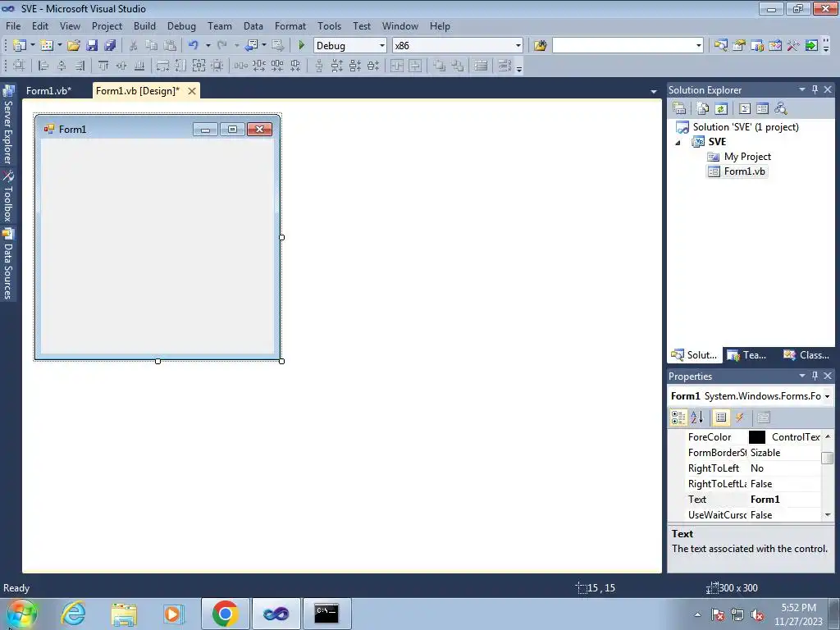The image size is (840, 630).
Task: Click the Make Same Width layout icon
Action: pos(162,66)
